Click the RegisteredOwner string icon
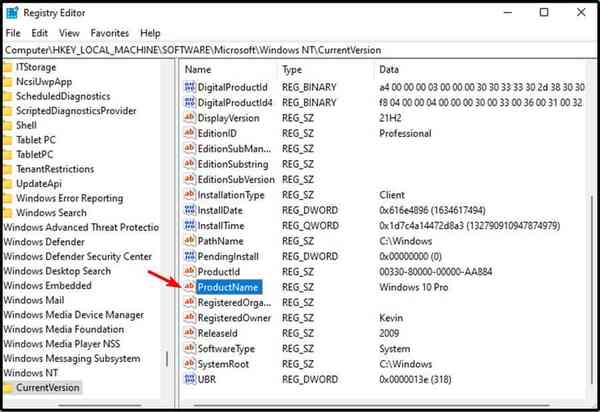The width and height of the screenshot is (600, 412). (x=190, y=318)
